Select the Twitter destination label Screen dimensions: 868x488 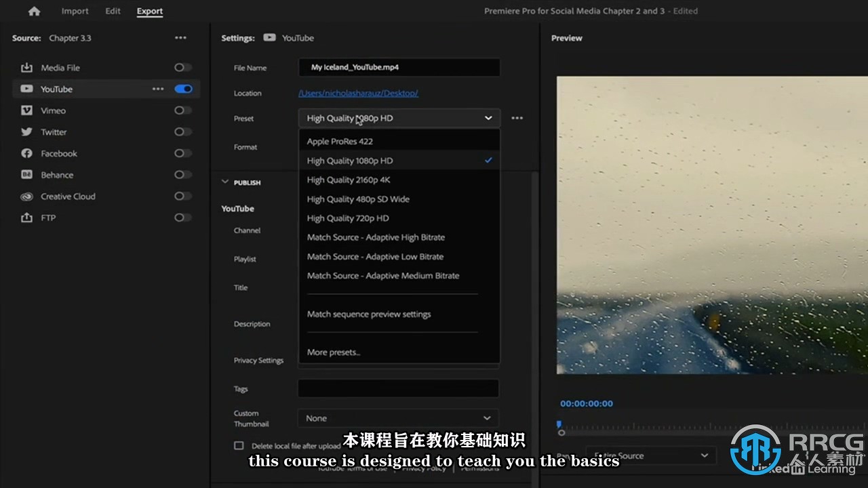coord(54,132)
